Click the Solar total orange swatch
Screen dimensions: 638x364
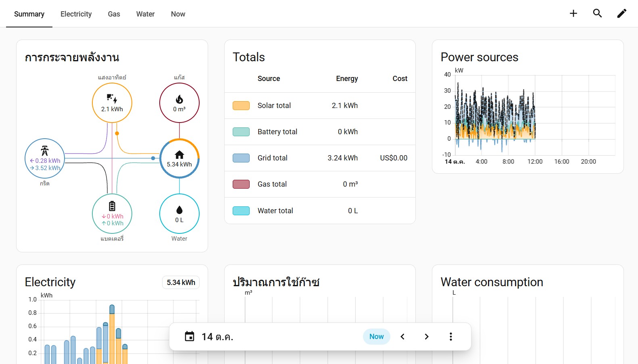[241, 106]
